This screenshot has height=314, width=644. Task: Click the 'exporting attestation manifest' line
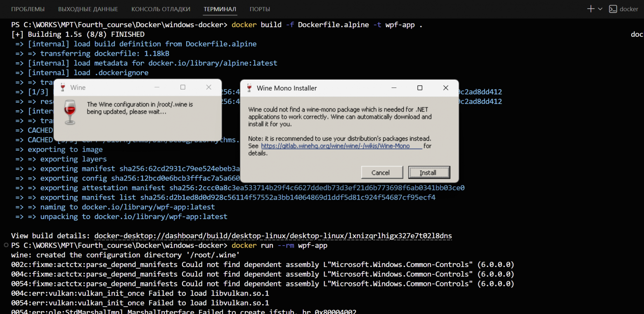tap(240, 188)
